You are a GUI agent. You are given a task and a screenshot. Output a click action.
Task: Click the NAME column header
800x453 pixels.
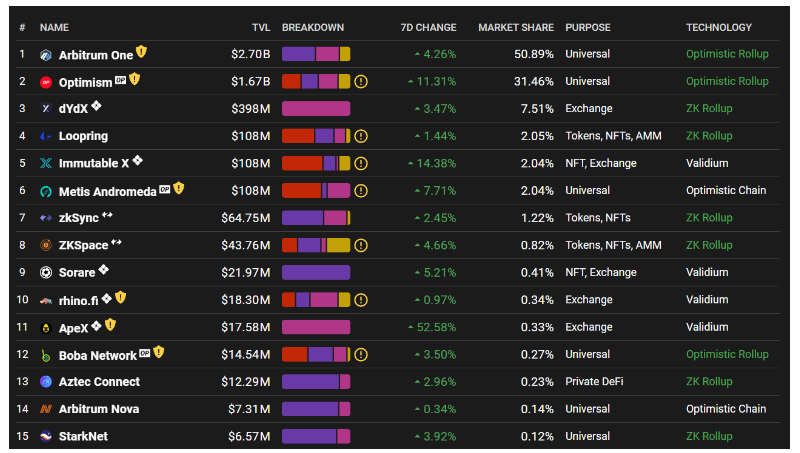54,28
